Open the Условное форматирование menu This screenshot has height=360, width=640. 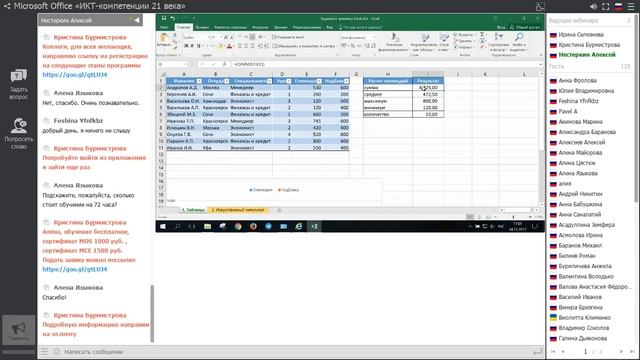[x=394, y=42]
